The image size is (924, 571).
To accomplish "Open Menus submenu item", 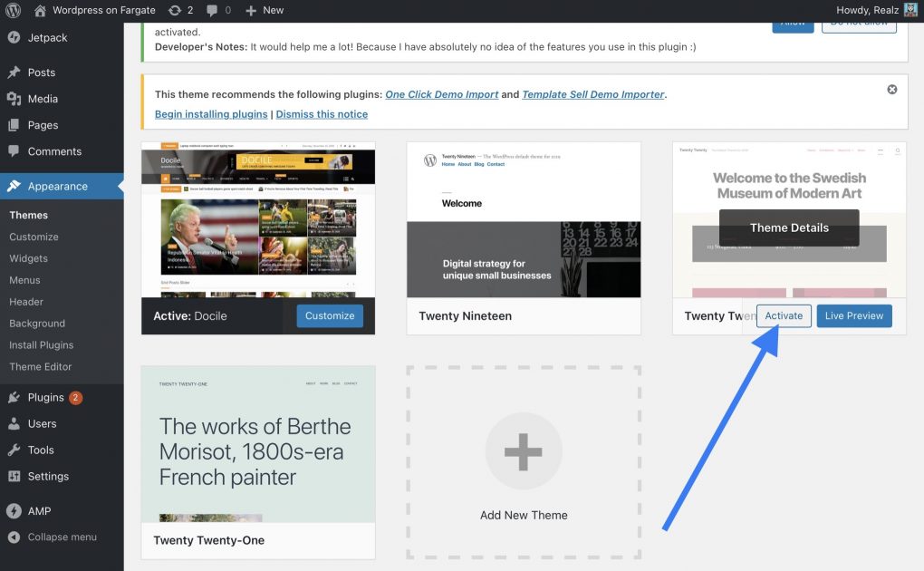I will tap(24, 280).
